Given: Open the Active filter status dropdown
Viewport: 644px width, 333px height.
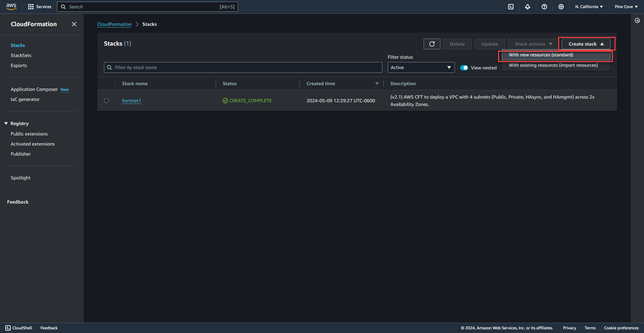Looking at the screenshot, I should 421,67.
